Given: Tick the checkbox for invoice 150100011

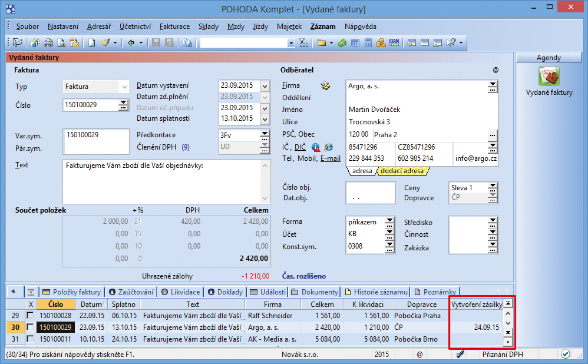Looking at the screenshot, I should coord(31,339).
